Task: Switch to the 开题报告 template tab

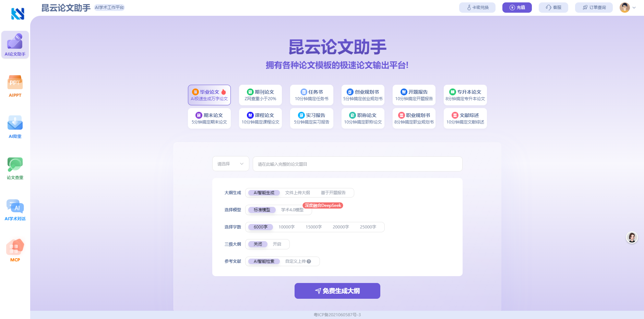Action: [x=414, y=95]
